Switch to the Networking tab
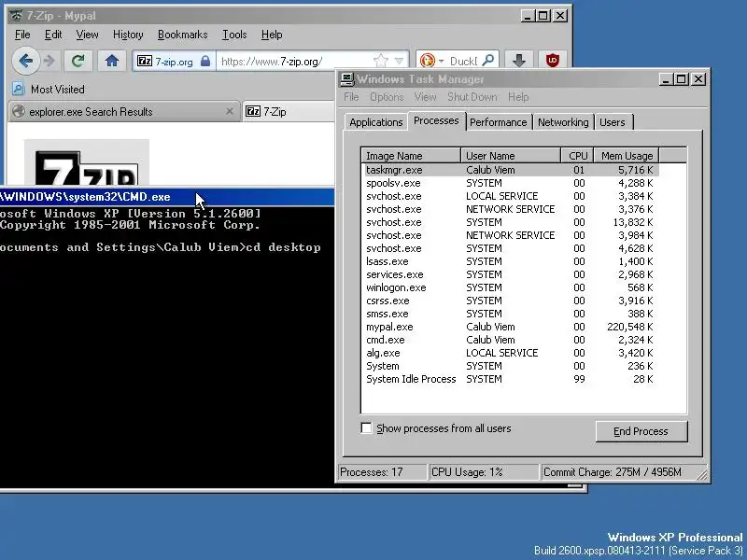747x560 pixels. coord(563,122)
